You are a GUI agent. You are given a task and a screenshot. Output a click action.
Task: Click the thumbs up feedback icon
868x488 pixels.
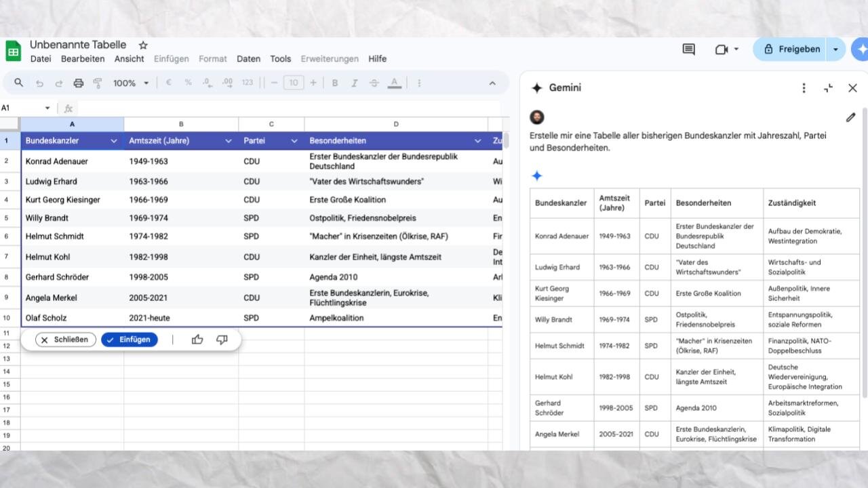click(x=197, y=340)
